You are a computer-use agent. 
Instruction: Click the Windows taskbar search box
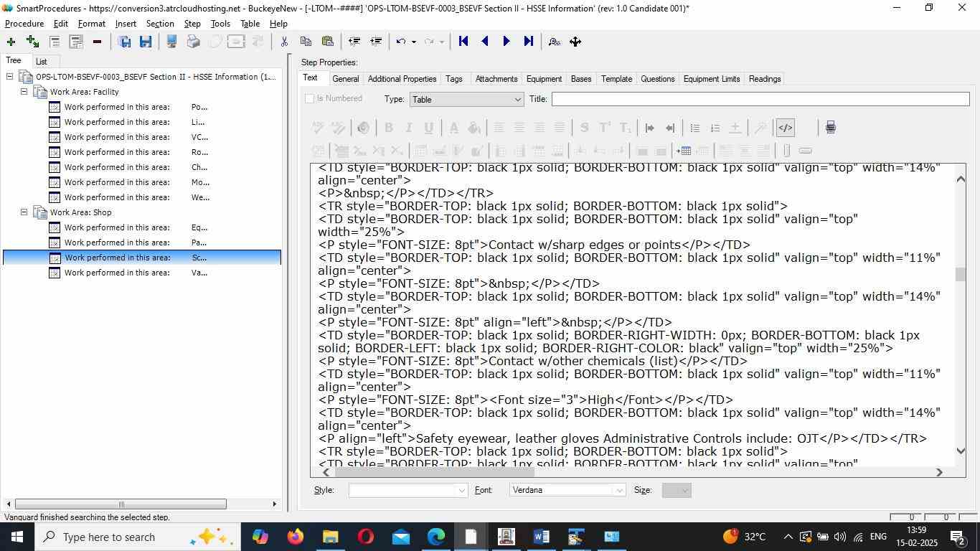click(136, 537)
